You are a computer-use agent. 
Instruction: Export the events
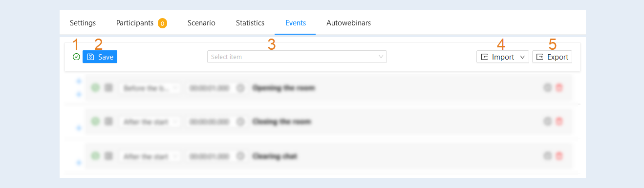(552, 57)
